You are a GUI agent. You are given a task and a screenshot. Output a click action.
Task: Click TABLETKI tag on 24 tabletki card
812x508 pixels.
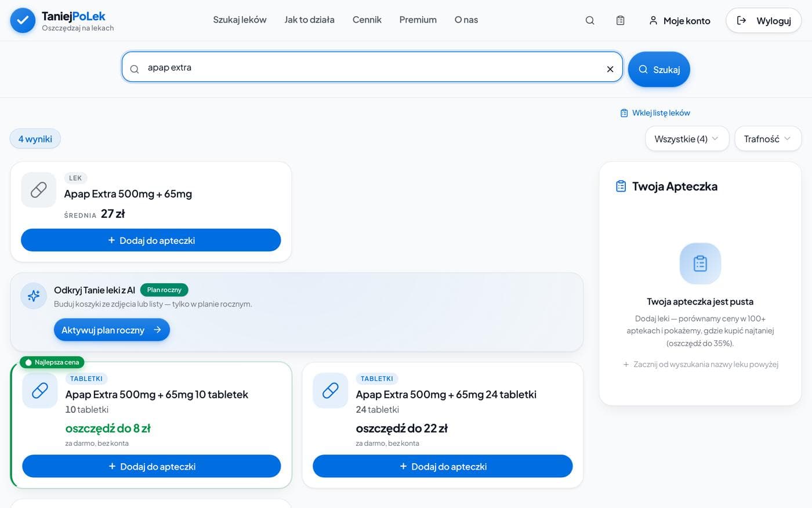pos(377,379)
